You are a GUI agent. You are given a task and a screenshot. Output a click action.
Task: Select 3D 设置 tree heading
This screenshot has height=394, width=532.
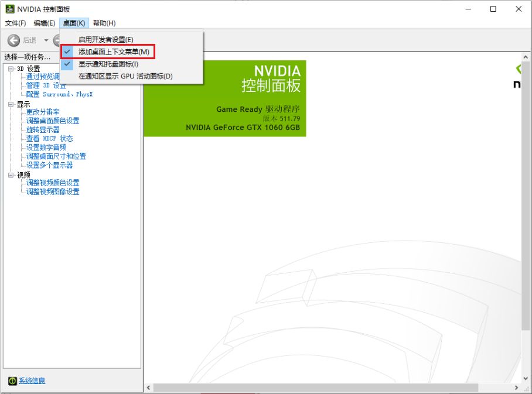coord(29,69)
